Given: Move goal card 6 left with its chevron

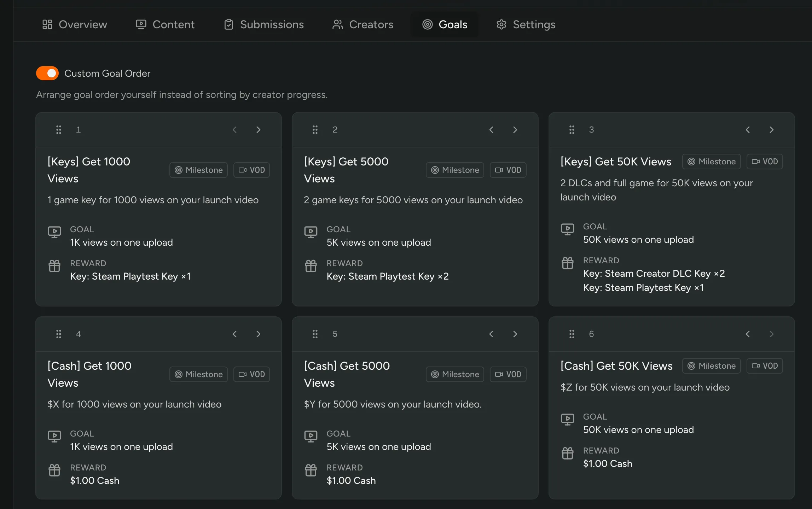Looking at the screenshot, I should [748, 334].
